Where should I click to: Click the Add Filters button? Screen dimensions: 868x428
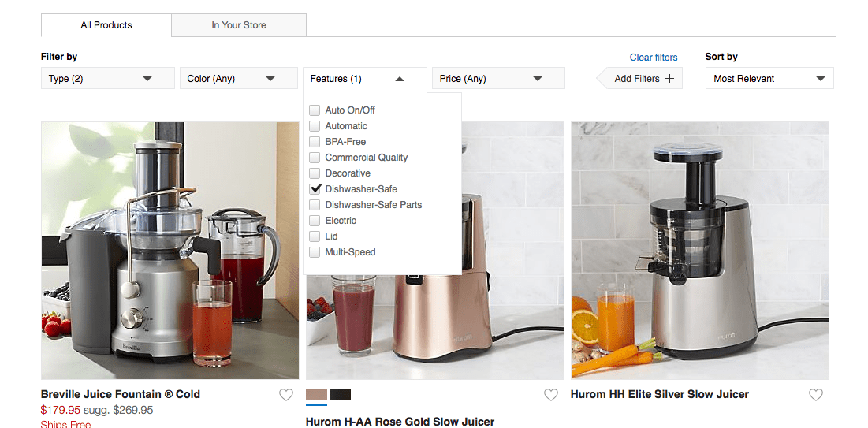point(640,79)
